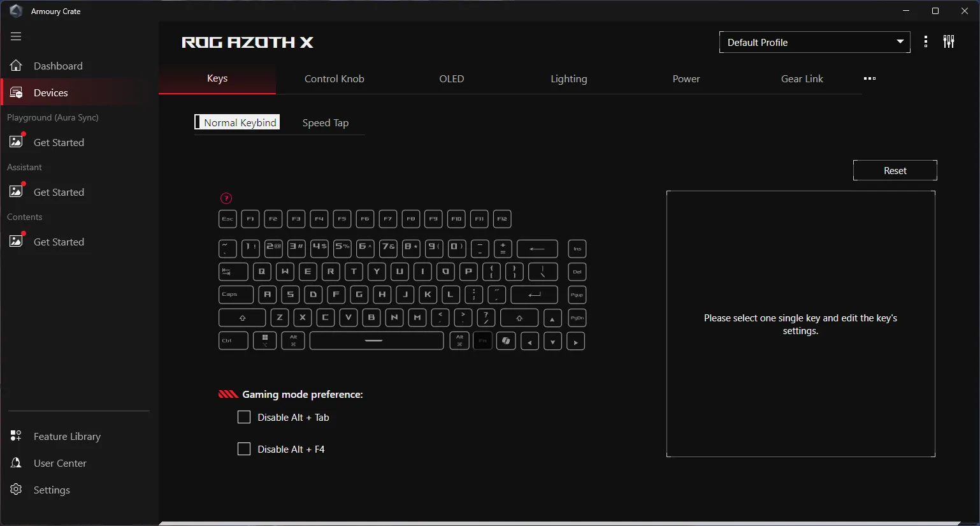Click the red question mark help icon

click(x=226, y=198)
